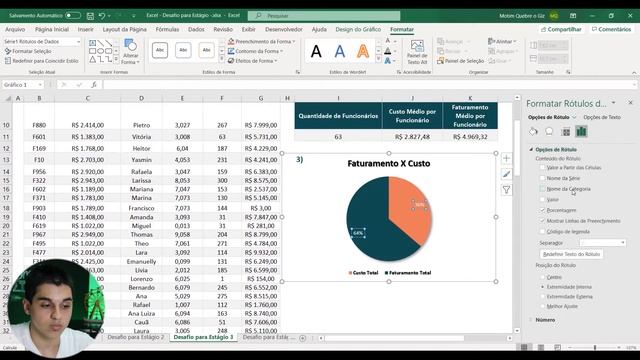Close the Formatar Rótulos pane
This screenshot has height=360, width=640.
point(630,103)
